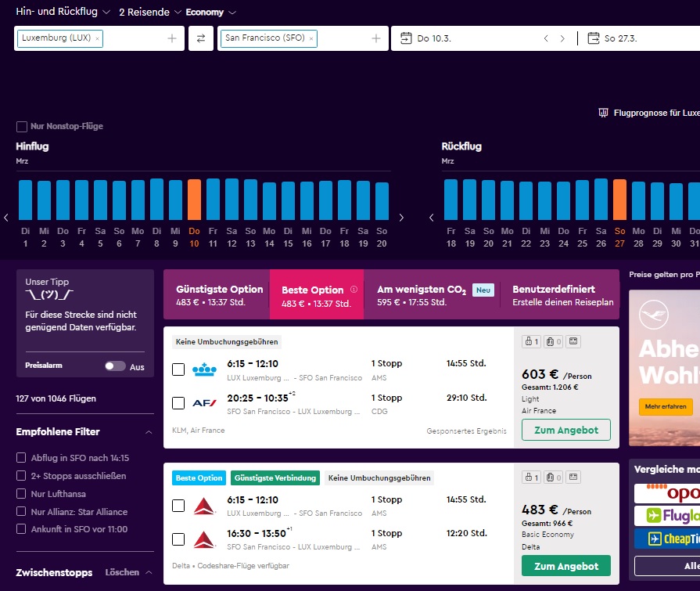Switch to Günstigste Option tab
Viewport: 700px width, 591px height.
(x=216, y=295)
